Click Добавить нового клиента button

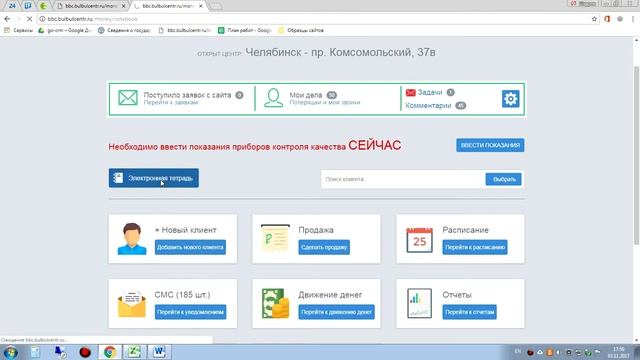click(190, 247)
